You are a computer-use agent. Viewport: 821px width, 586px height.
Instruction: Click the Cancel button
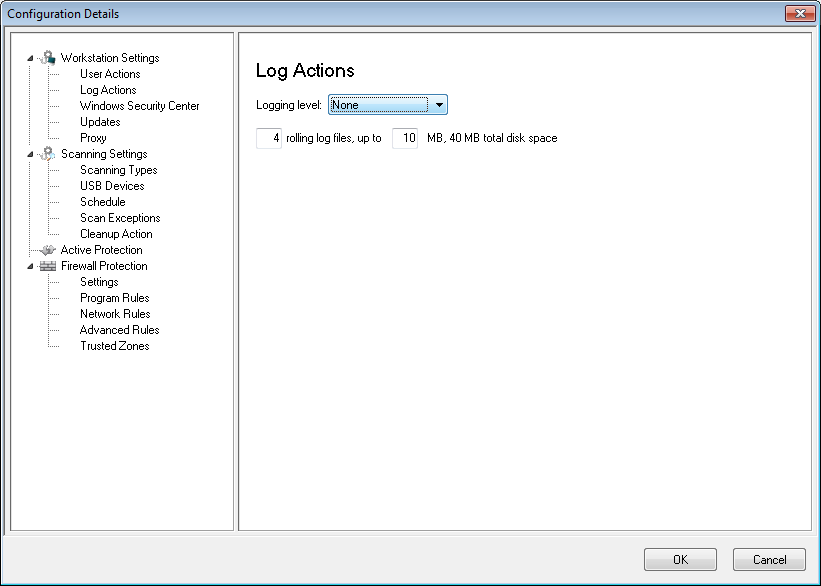point(769,560)
